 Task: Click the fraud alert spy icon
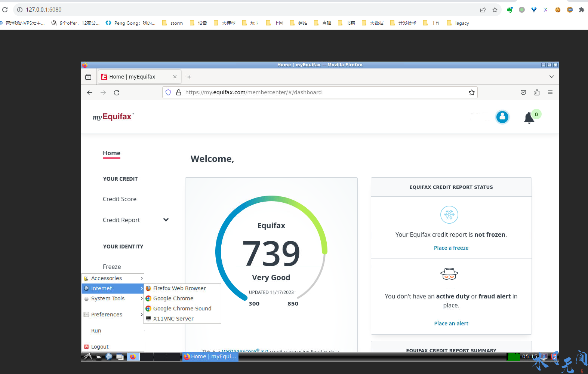click(x=449, y=274)
